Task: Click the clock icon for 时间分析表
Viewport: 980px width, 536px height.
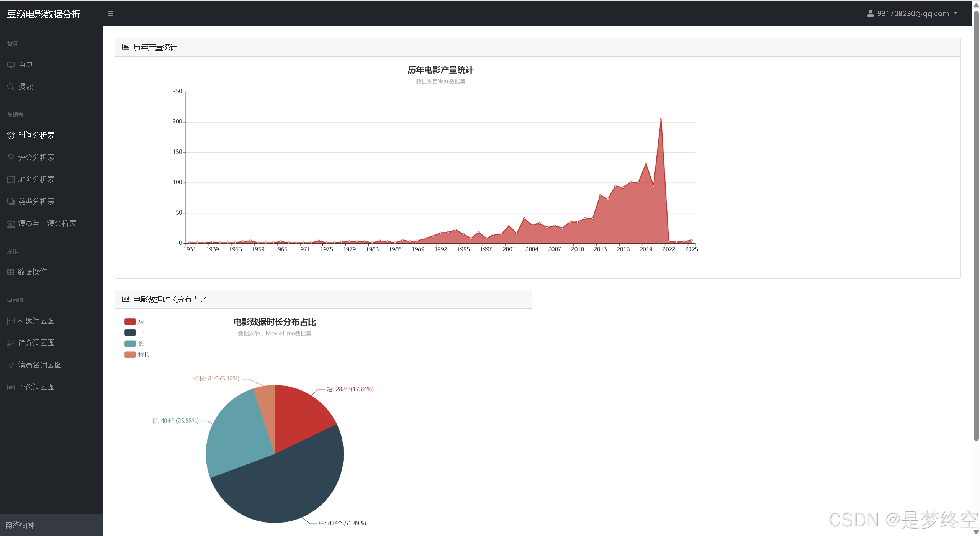Action: pyautogui.click(x=11, y=135)
